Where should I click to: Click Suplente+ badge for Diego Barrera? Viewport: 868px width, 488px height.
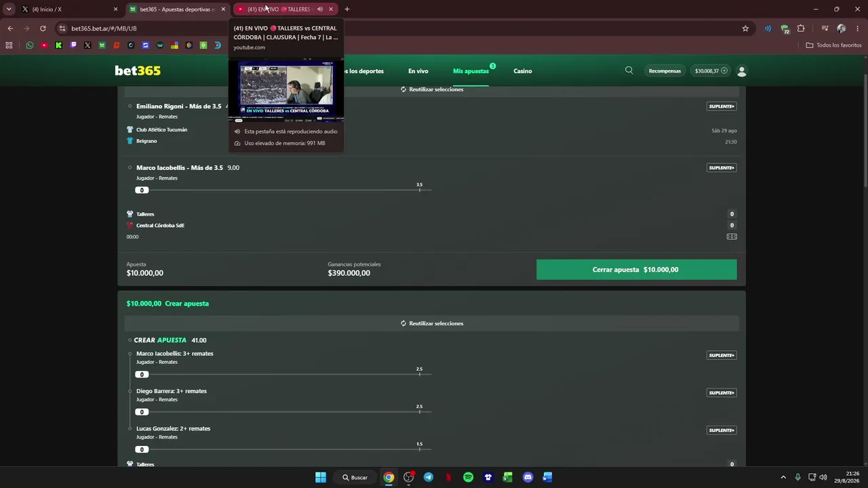coord(722,392)
